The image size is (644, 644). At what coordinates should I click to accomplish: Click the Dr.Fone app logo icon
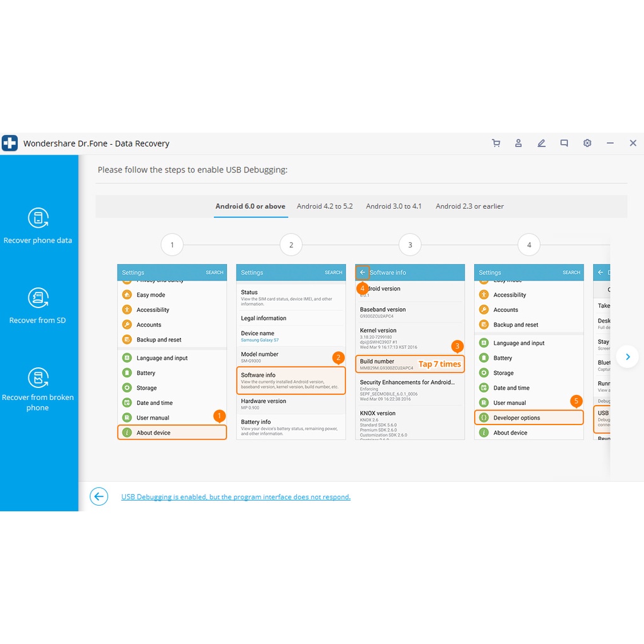[x=10, y=143]
